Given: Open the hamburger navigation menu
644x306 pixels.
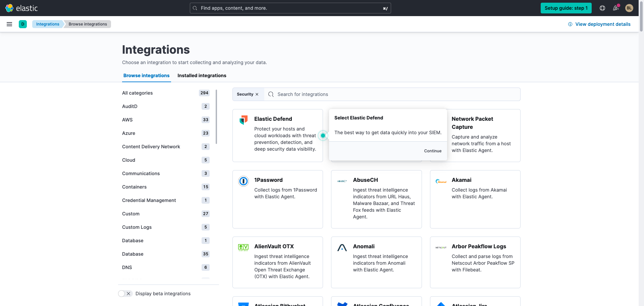Looking at the screenshot, I should [9, 24].
